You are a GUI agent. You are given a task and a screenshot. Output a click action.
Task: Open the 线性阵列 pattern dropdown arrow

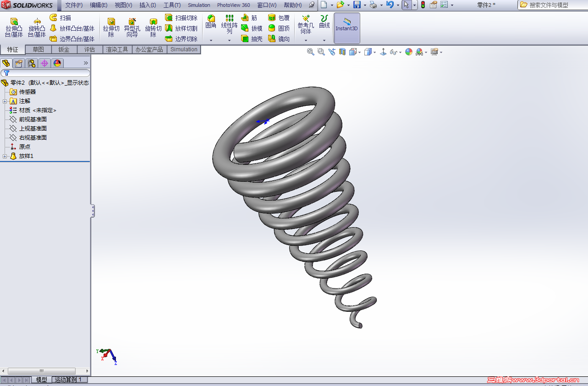[230, 40]
